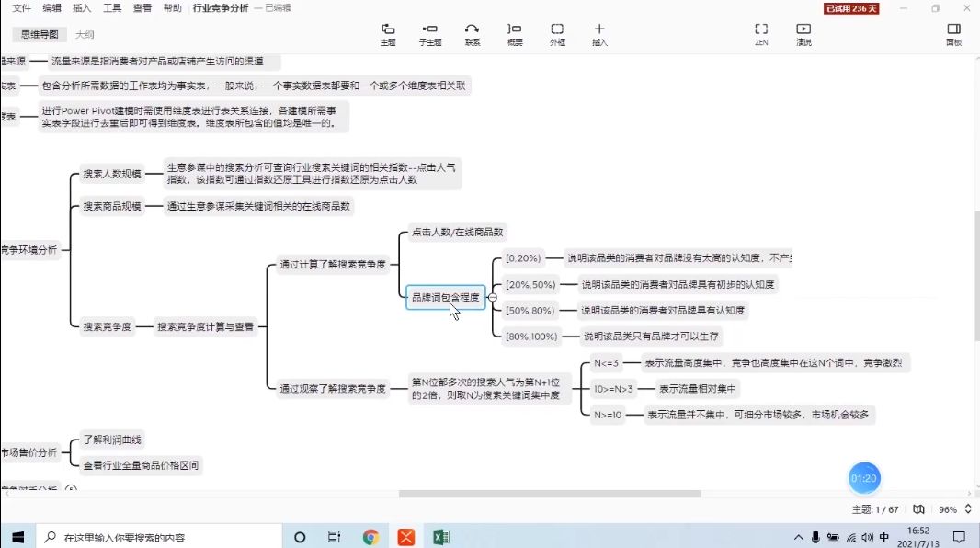Toggle the 面板 side panel
This screenshot has height=548, width=980.
tap(953, 34)
